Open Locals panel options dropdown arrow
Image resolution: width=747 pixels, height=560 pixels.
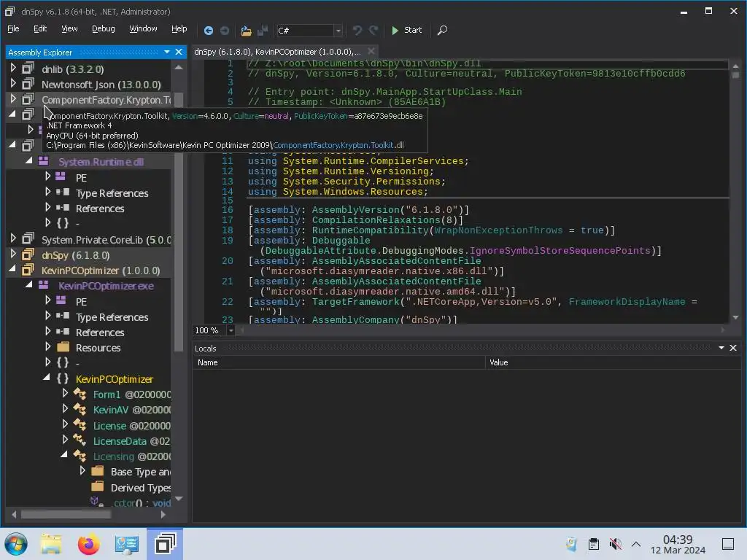721,348
